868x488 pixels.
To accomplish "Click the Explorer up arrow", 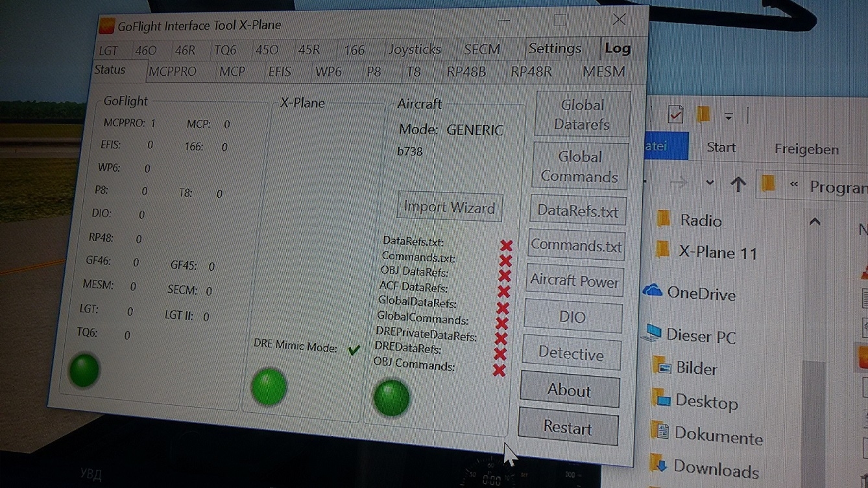I will [x=738, y=185].
